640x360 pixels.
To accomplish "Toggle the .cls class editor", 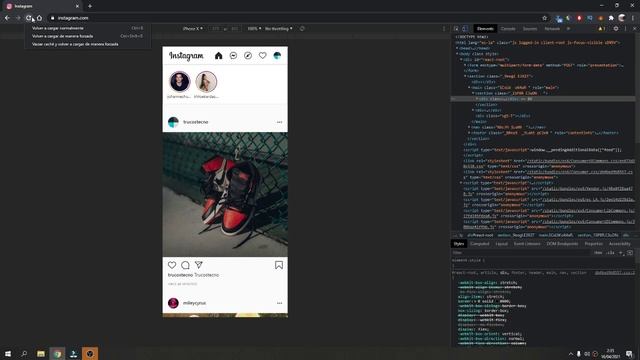I will tap(610, 253).
